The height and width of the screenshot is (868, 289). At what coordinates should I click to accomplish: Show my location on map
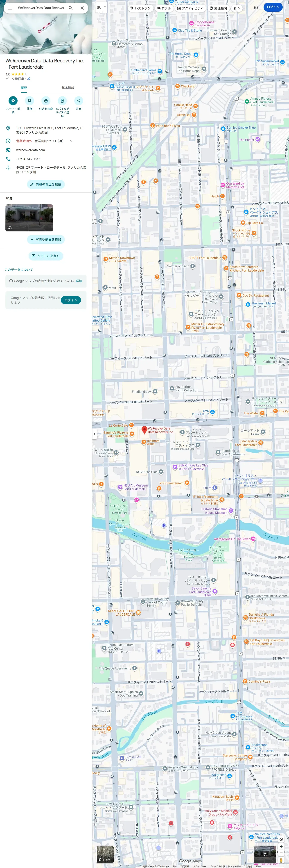tap(281, 839)
